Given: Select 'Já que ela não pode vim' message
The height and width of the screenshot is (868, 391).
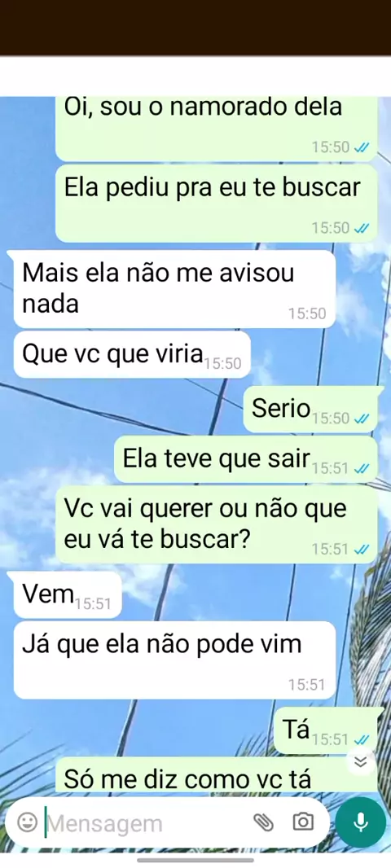Looking at the screenshot, I should [x=174, y=660].
